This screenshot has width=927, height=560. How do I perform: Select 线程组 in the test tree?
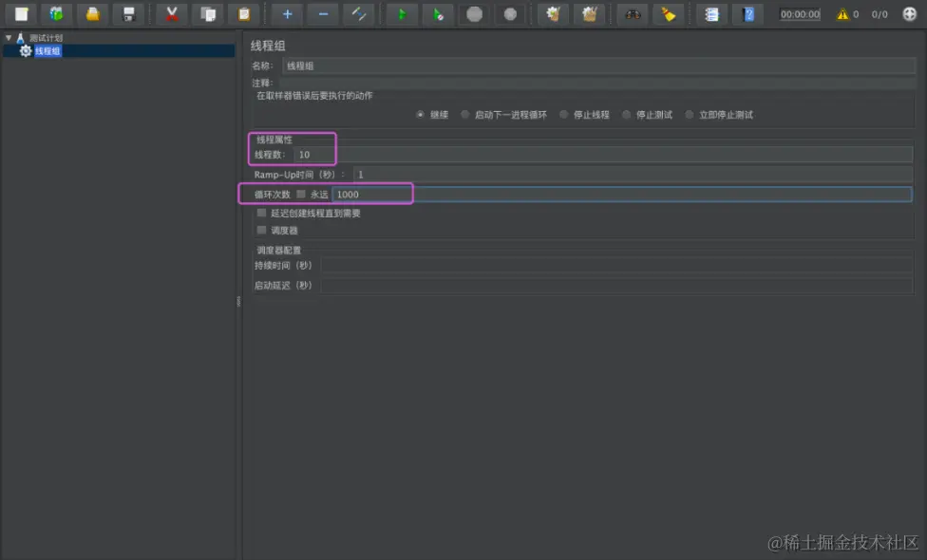pyautogui.click(x=47, y=51)
